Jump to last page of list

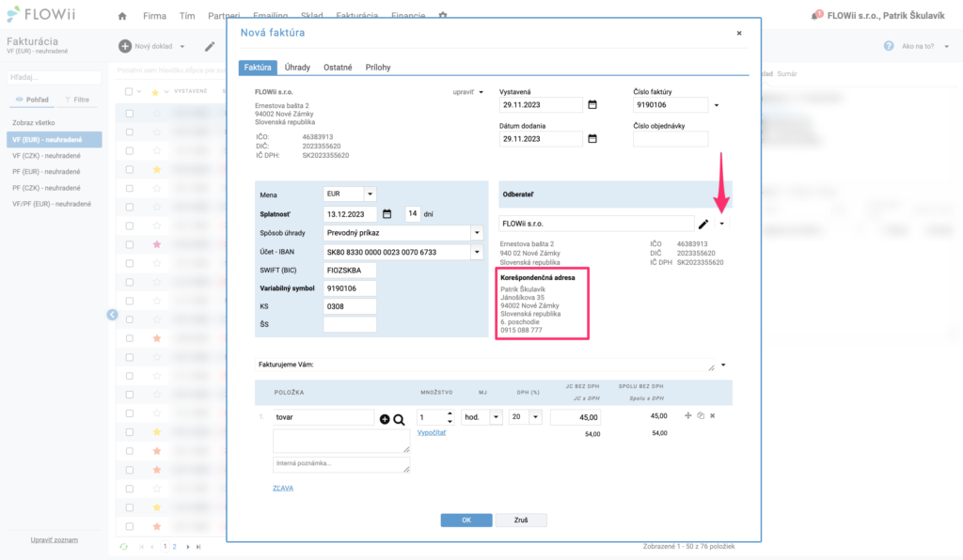198,547
